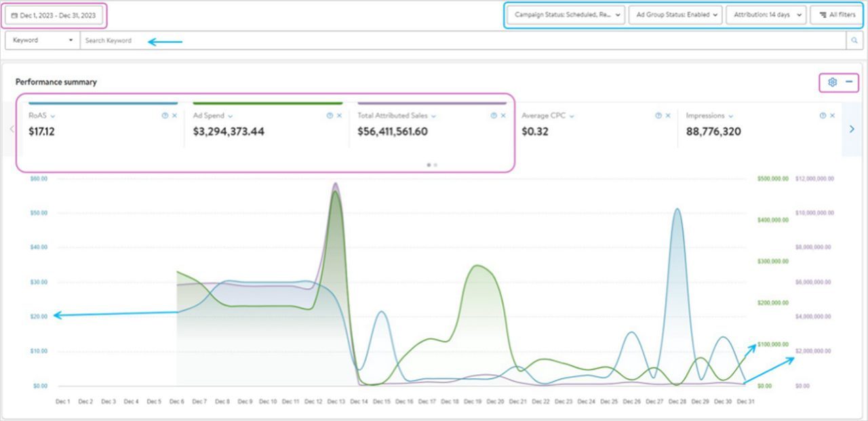Image resolution: width=868 pixels, height=421 pixels.
Task: Click the help icon beside Average CPC
Action: 658,115
